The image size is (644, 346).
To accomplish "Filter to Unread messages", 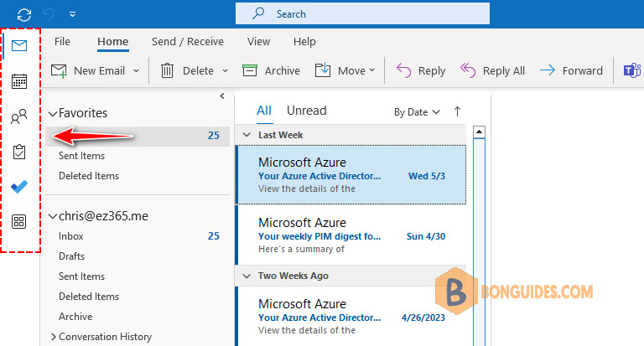I will tap(307, 111).
